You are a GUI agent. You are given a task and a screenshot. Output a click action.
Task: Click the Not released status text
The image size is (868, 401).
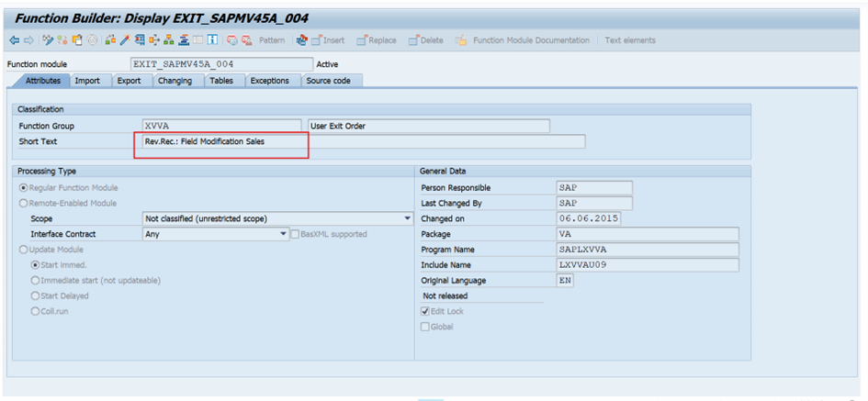(445, 296)
